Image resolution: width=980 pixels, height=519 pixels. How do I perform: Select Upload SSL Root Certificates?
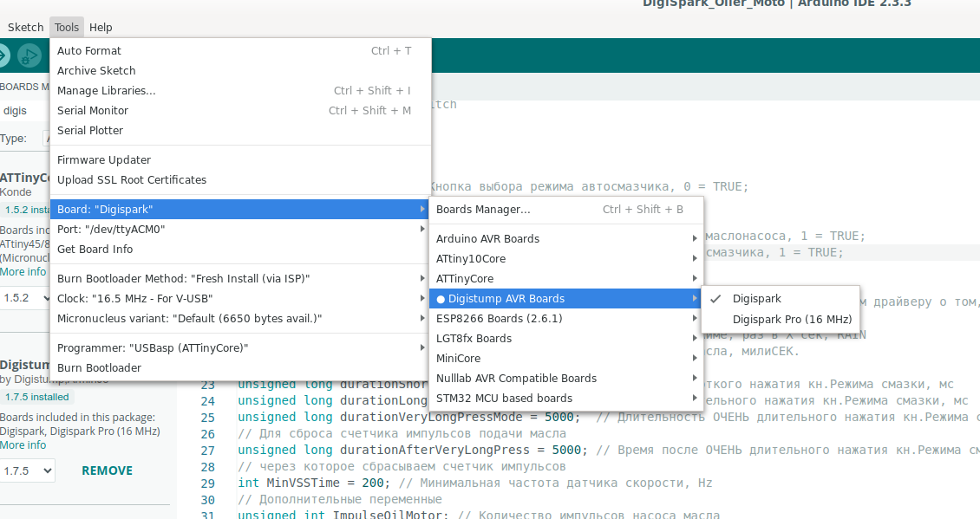240,180
